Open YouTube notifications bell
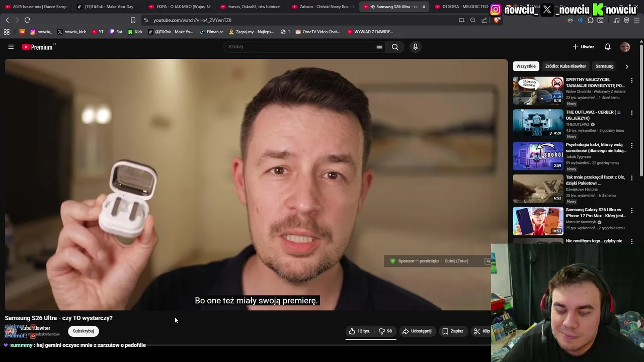Image resolution: width=644 pixels, height=362 pixels. click(607, 47)
